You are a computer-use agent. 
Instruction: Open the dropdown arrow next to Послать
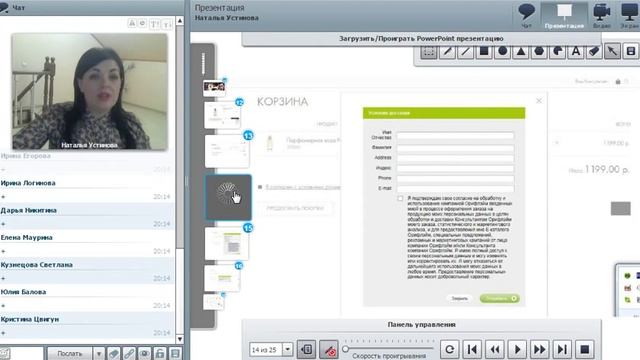(98, 353)
